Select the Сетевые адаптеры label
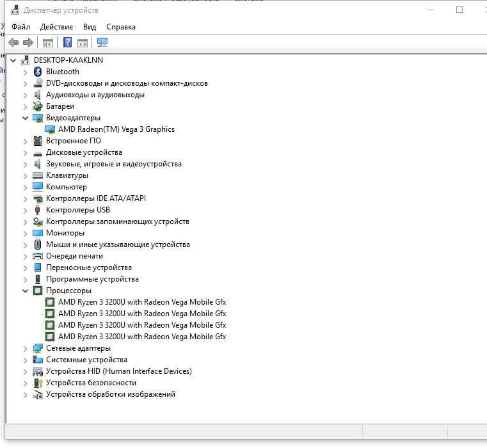The width and height of the screenshot is (487, 448). 78,348
